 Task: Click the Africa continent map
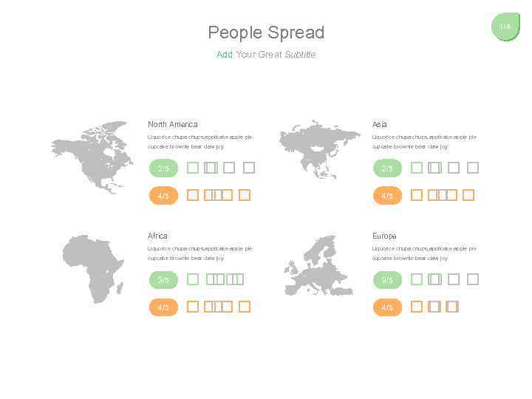[x=94, y=267]
